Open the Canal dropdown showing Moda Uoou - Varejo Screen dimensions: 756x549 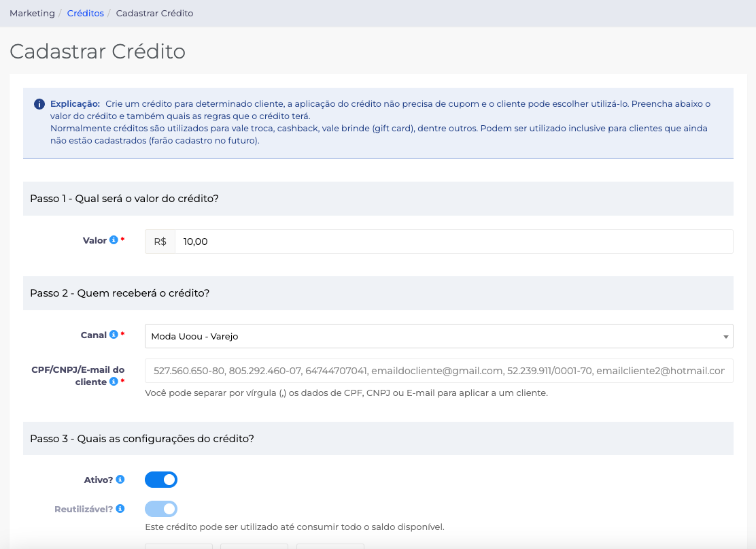point(439,336)
